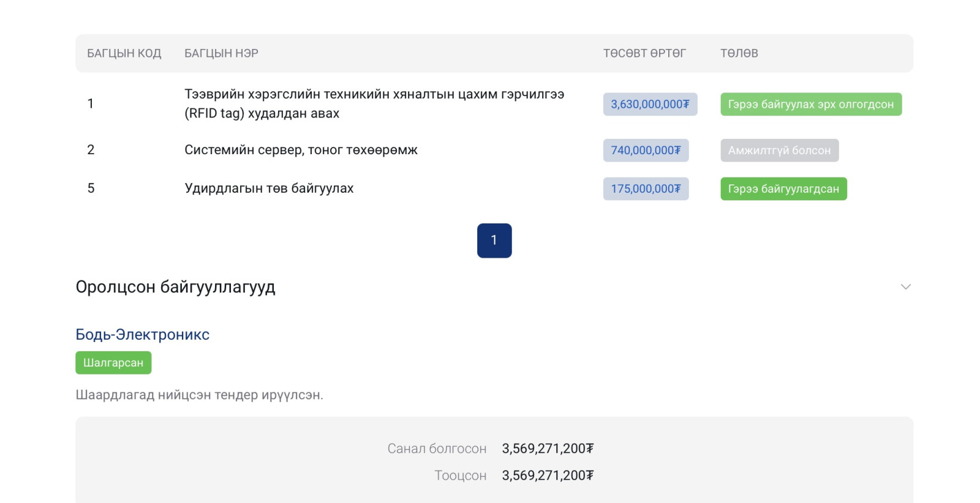
Task: Click the 175,000,000₮ budget amount
Action: pyautogui.click(x=646, y=189)
